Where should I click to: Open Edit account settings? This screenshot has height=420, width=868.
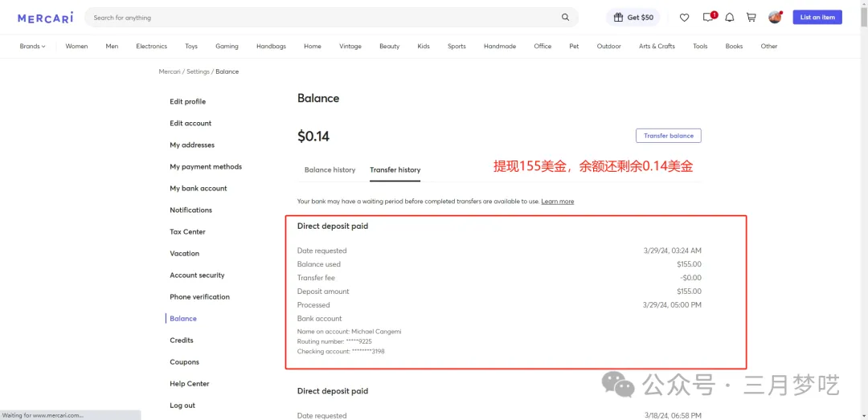190,124
